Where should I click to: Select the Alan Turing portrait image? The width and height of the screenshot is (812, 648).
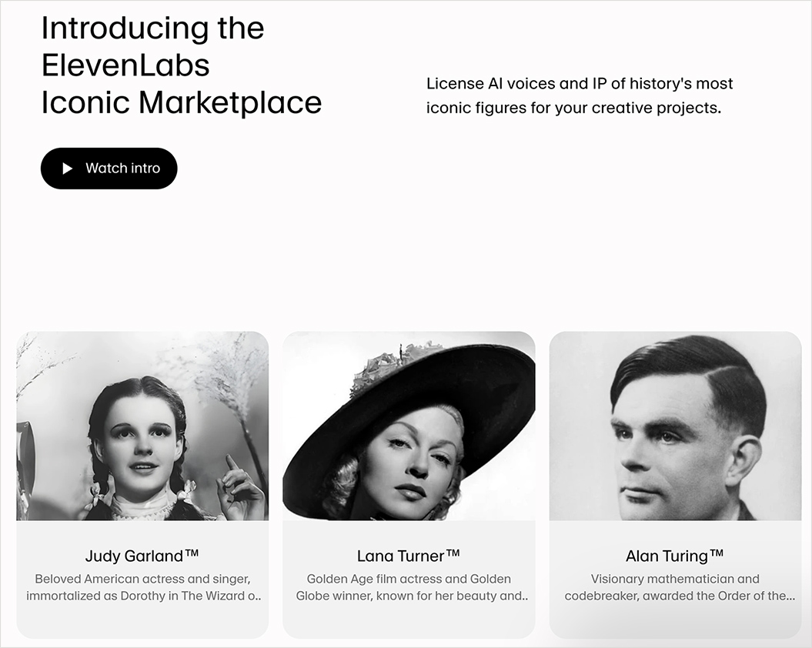coord(674,425)
